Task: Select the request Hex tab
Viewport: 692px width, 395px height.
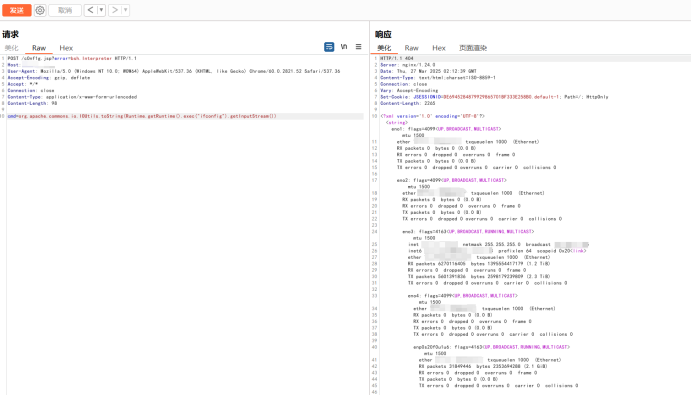Action: tap(66, 48)
